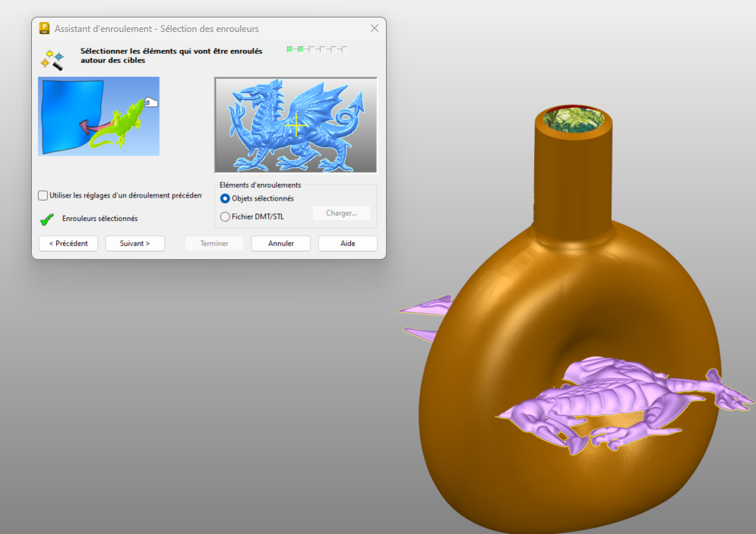Click the wizard wand sparkle icon

pyautogui.click(x=52, y=60)
